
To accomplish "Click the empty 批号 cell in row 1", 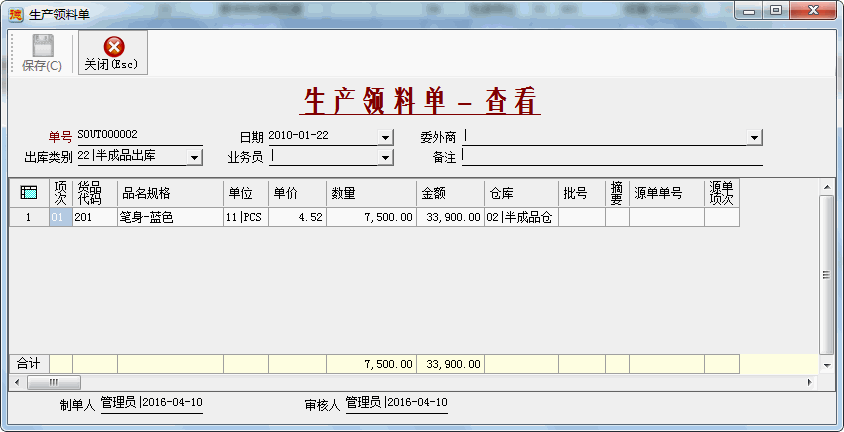I will pyautogui.click(x=582, y=217).
